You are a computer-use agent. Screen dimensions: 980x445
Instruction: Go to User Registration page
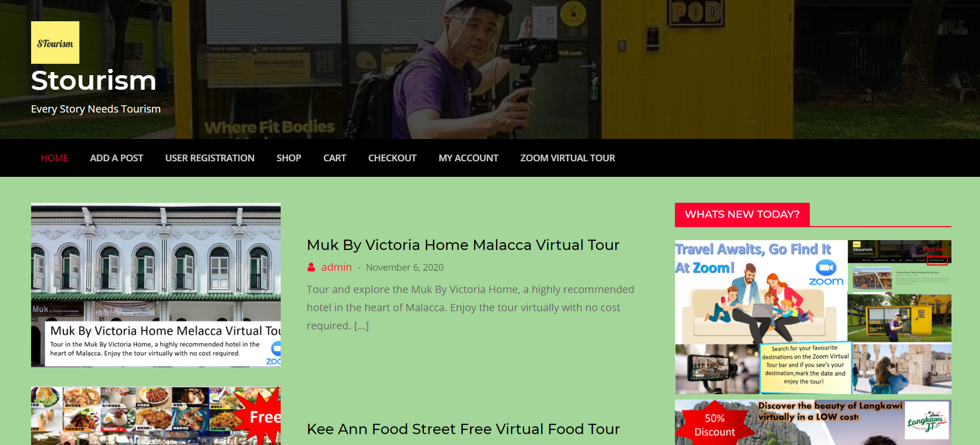[x=210, y=158]
